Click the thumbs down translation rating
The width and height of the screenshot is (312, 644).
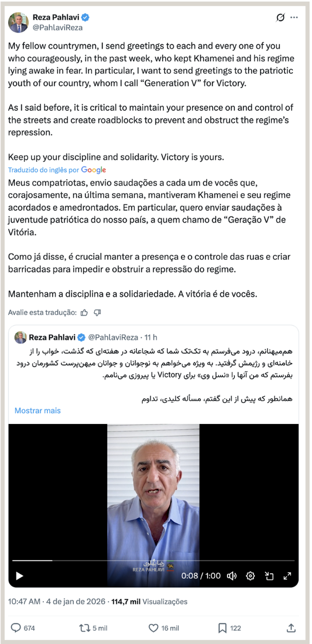click(x=97, y=312)
